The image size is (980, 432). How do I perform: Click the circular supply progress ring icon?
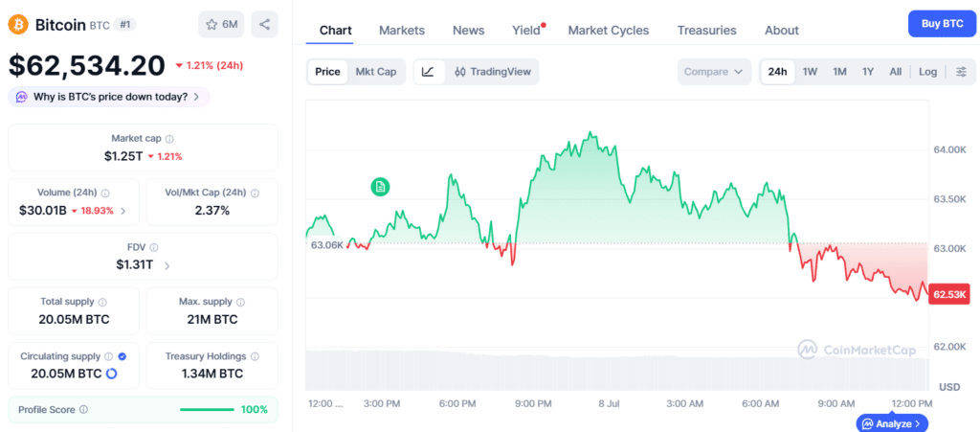[112, 374]
